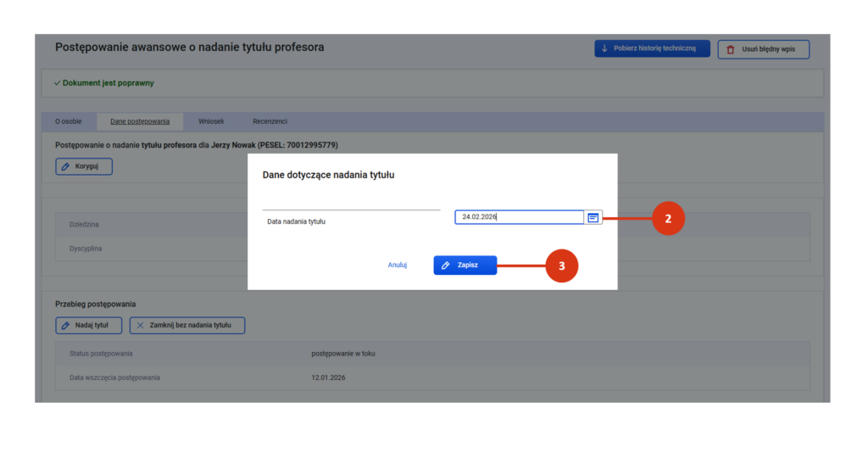Click the 12.01.2026 proceeding start date value
The height and width of the screenshot is (464, 868).
328,377
